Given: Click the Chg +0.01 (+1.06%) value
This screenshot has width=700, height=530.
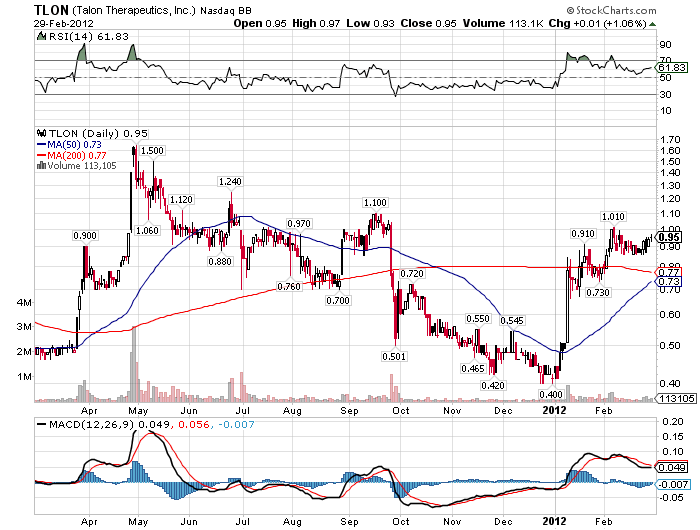Looking at the screenshot, I should click(597, 23).
